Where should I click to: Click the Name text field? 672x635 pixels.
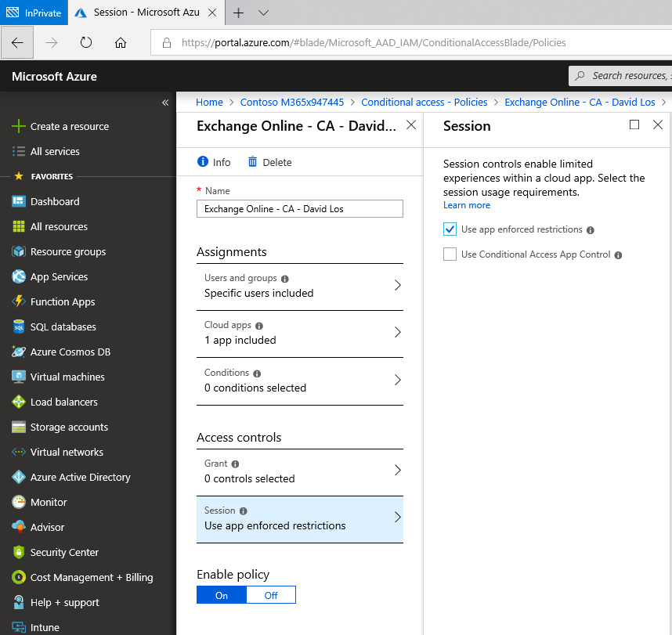pos(299,209)
